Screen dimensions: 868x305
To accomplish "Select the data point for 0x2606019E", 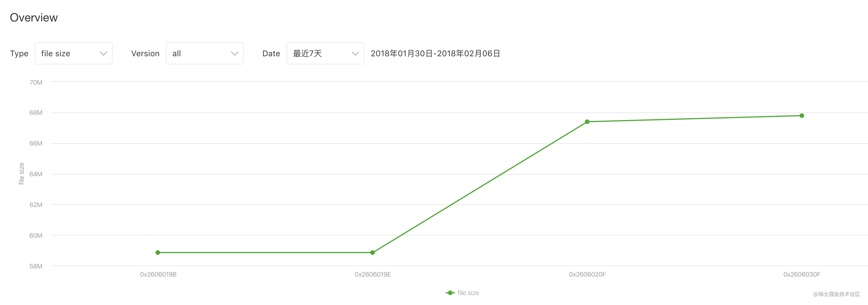I will [372, 253].
